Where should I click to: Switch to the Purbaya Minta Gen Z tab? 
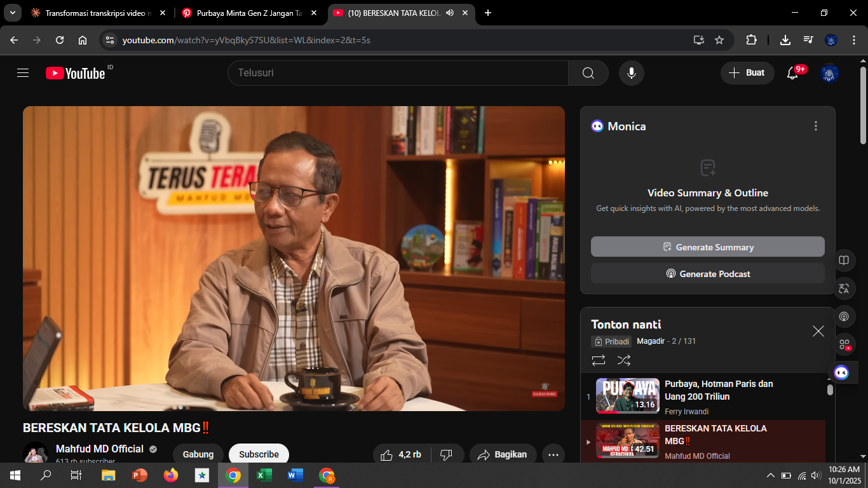(248, 13)
